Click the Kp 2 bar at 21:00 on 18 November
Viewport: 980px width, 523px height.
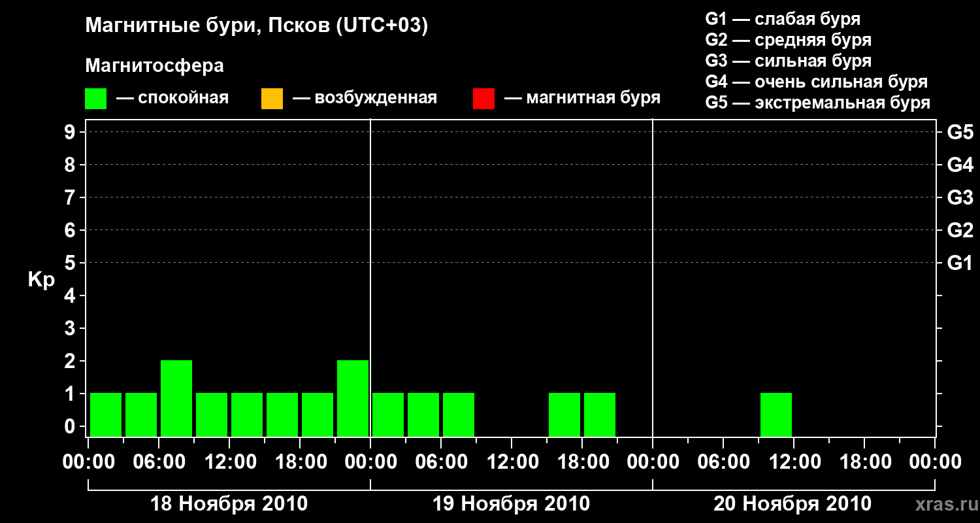pos(353,398)
